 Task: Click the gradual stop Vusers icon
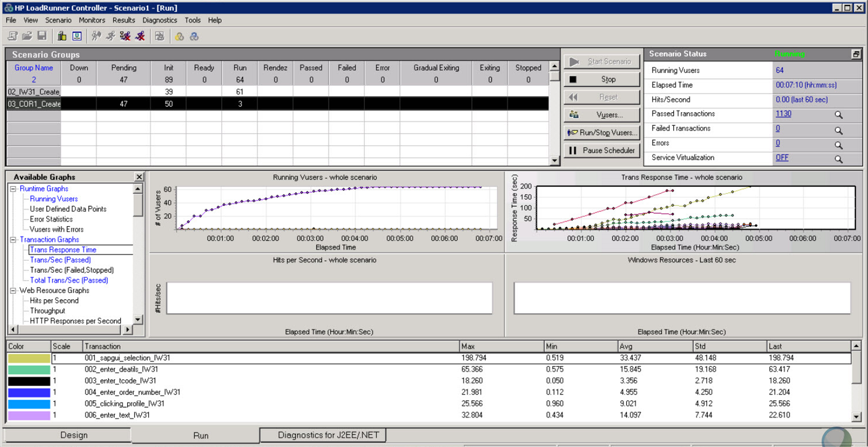pyautogui.click(x=125, y=36)
